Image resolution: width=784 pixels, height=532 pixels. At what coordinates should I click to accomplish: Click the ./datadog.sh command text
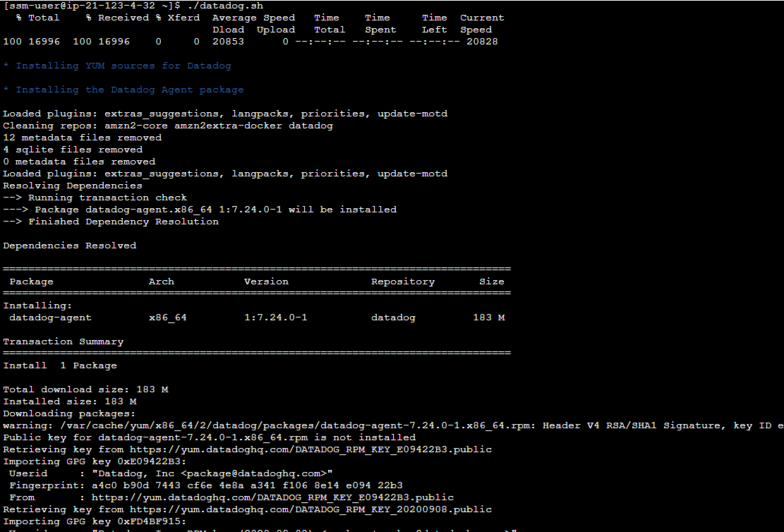pyautogui.click(x=226, y=6)
